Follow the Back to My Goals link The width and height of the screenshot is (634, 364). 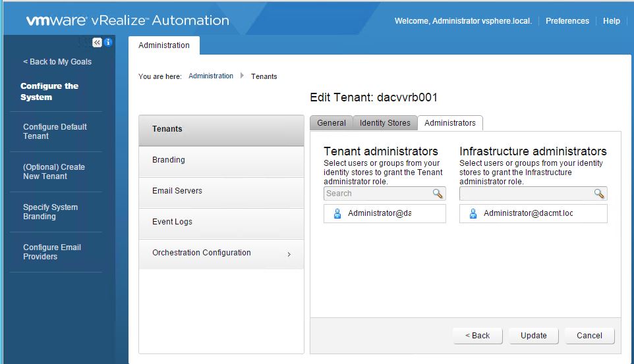[x=57, y=62]
